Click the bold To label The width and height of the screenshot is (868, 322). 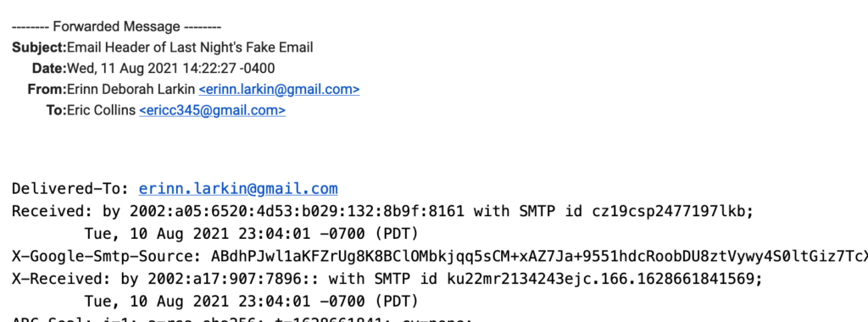pyautogui.click(x=57, y=111)
